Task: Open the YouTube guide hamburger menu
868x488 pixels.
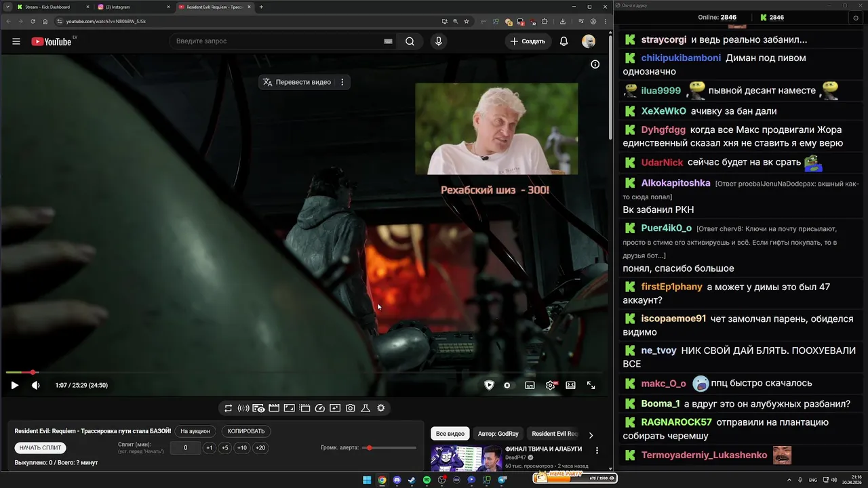Action: point(16,41)
